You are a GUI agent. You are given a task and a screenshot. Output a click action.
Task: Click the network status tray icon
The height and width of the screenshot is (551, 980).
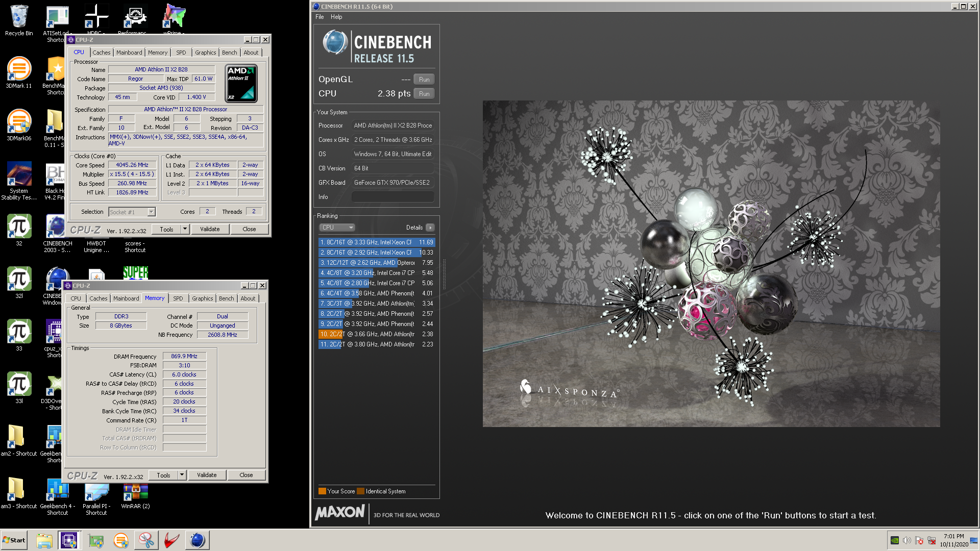point(932,540)
